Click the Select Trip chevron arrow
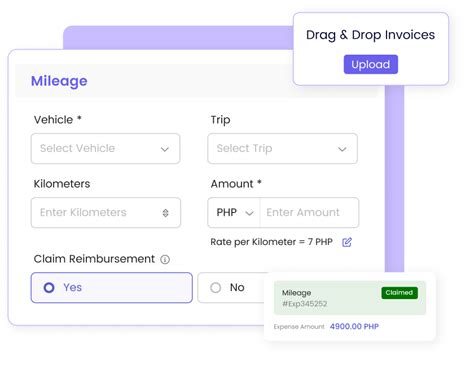Viewport: 474px width, 374px height. 342,149
